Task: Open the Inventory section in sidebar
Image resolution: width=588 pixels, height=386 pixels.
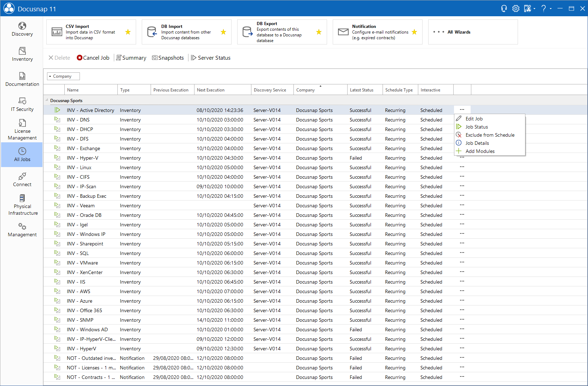Action: click(22, 54)
